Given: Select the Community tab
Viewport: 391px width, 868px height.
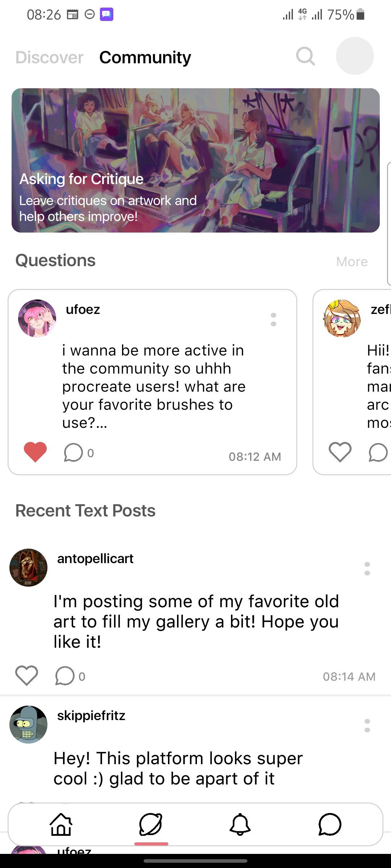Looking at the screenshot, I should coord(145,57).
